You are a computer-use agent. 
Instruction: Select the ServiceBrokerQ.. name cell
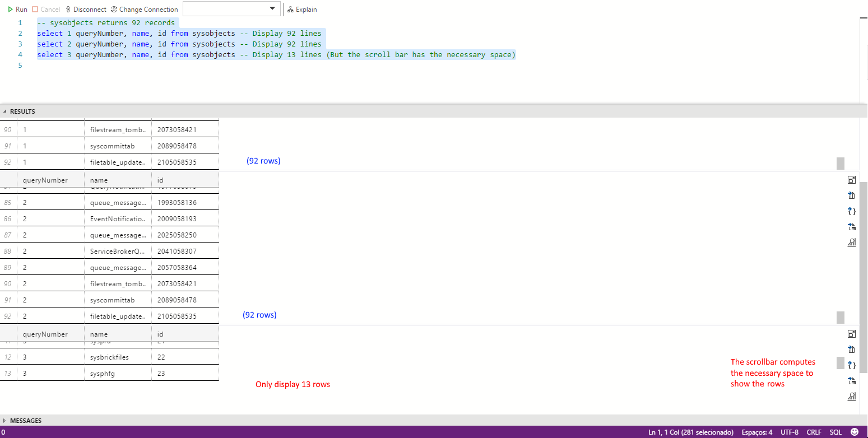click(118, 251)
